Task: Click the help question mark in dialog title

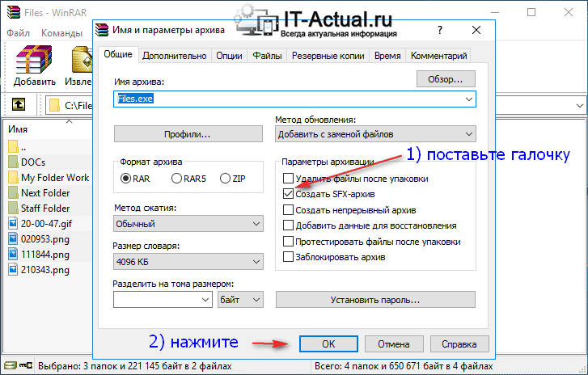Action: [440, 30]
